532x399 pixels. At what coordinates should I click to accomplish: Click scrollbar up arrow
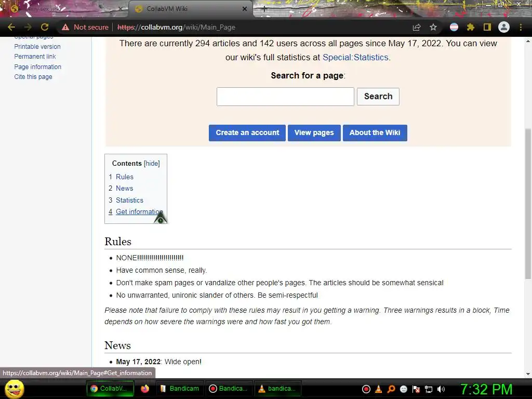528,41
